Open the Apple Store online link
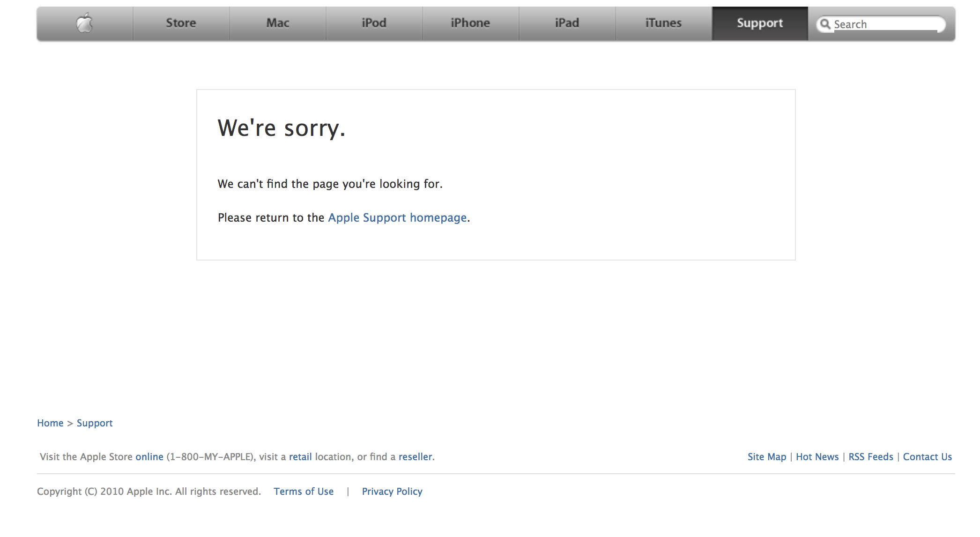The height and width of the screenshot is (537, 980). click(149, 457)
